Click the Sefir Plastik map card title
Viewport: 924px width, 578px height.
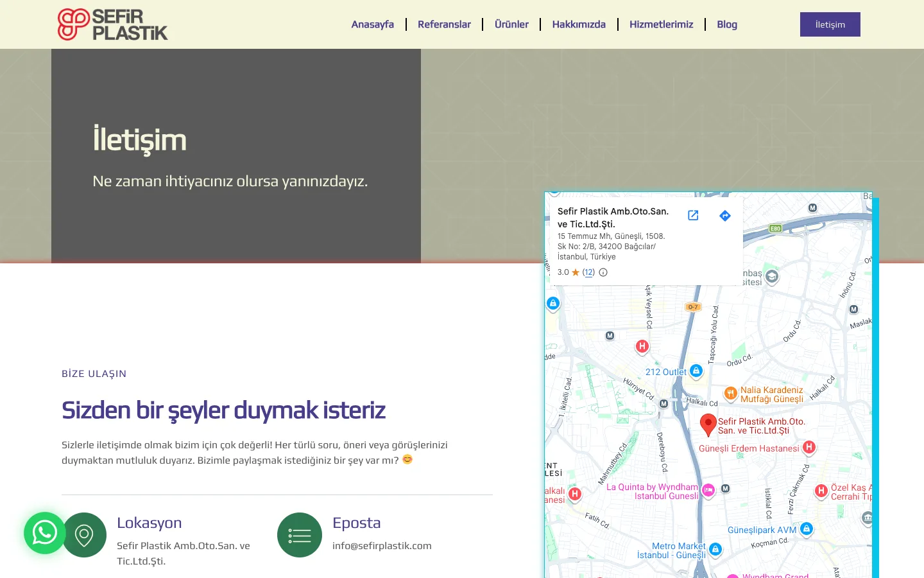613,218
